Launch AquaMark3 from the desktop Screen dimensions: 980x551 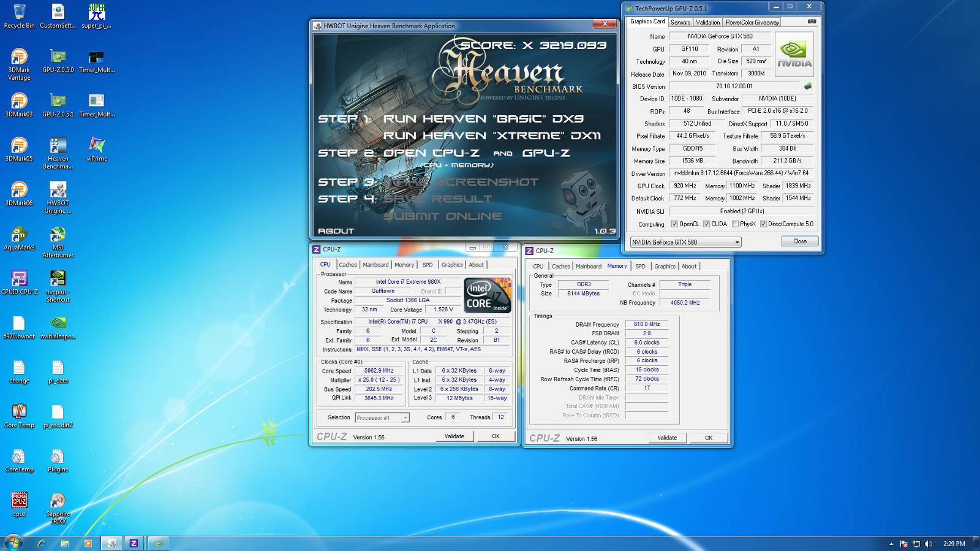[19, 238]
